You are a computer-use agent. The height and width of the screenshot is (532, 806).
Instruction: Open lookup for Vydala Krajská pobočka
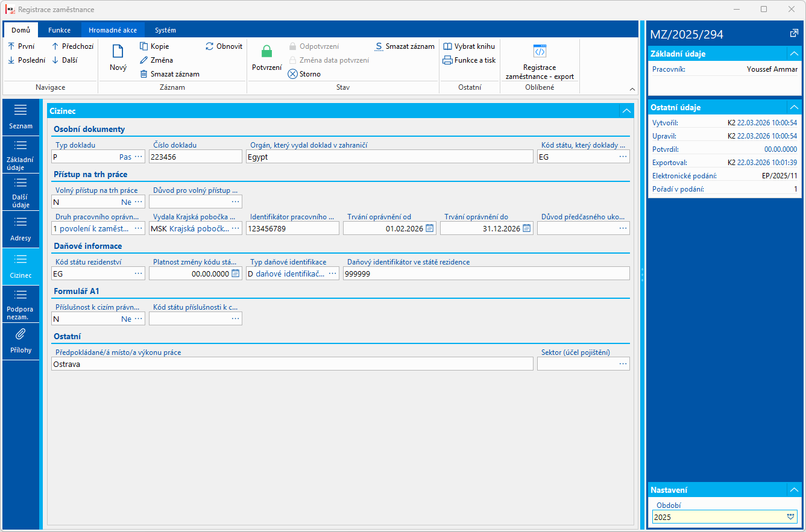point(236,228)
